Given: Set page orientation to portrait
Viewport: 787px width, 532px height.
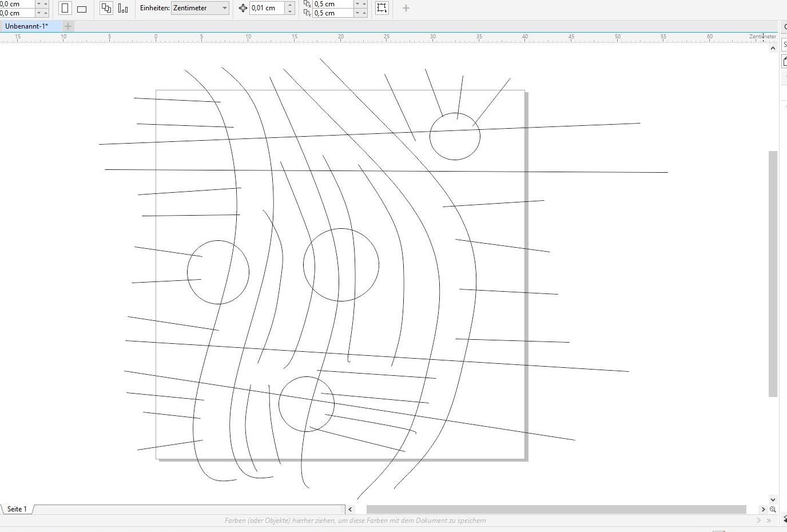Looking at the screenshot, I should pos(65,9).
